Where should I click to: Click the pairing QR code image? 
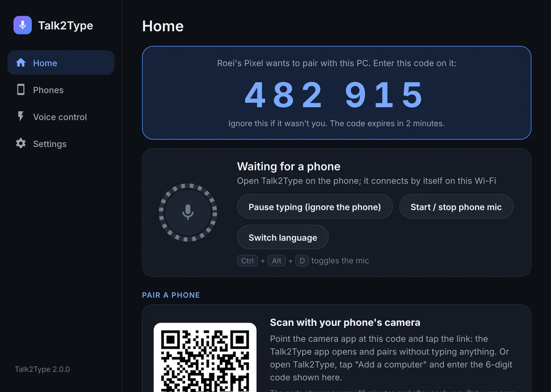tap(205, 357)
